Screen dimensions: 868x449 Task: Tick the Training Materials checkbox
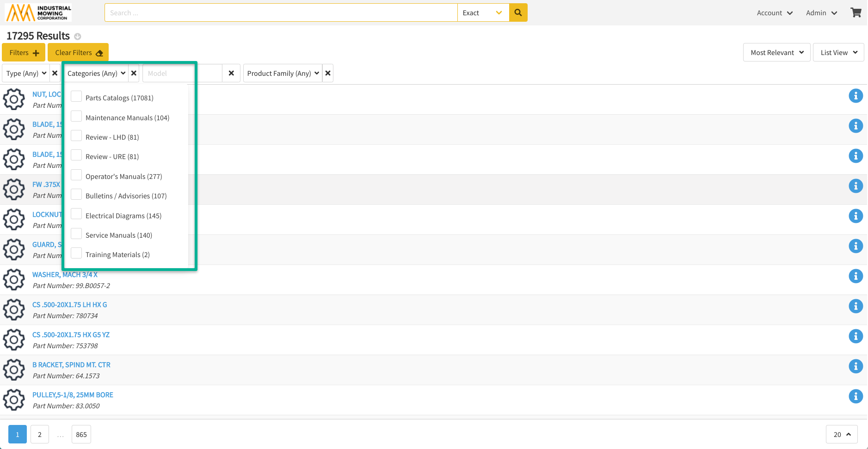pyautogui.click(x=76, y=253)
